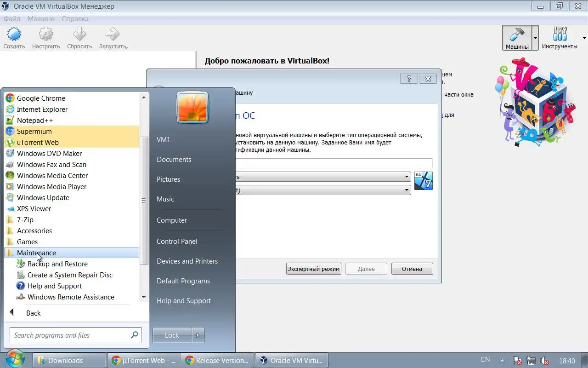Open Notepad++ from the programs list
The image size is (588, 368).
click(x=72, y=120)
